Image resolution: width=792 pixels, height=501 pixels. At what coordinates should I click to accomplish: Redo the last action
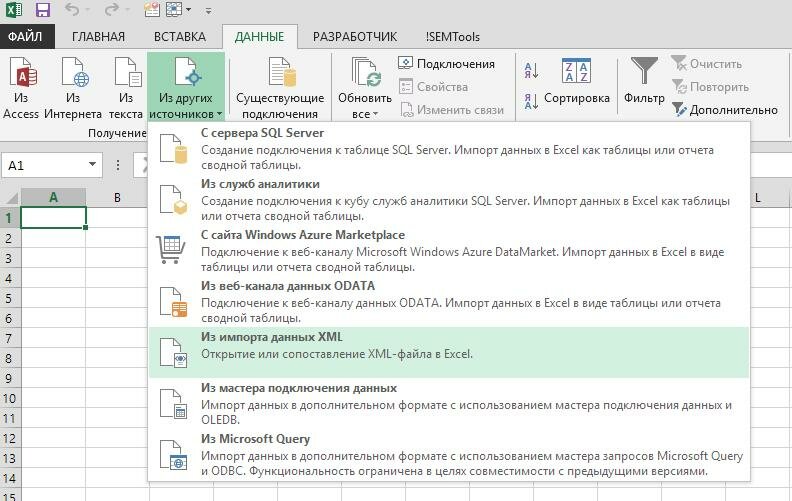point(112,9)
